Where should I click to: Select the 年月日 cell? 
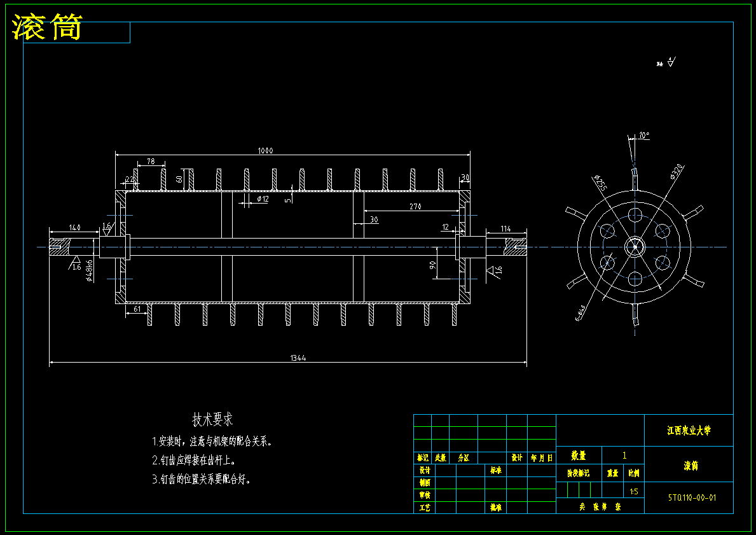[x=542, y=458]
